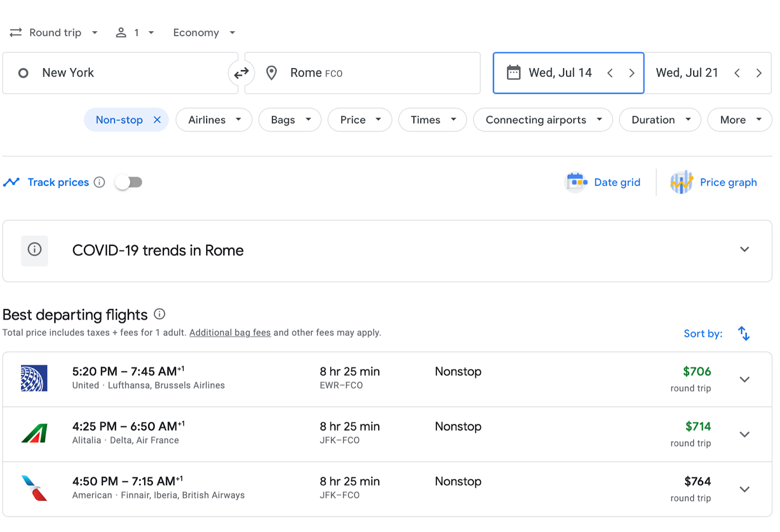Open the passenger count dropdown

[x=135, y=33]
